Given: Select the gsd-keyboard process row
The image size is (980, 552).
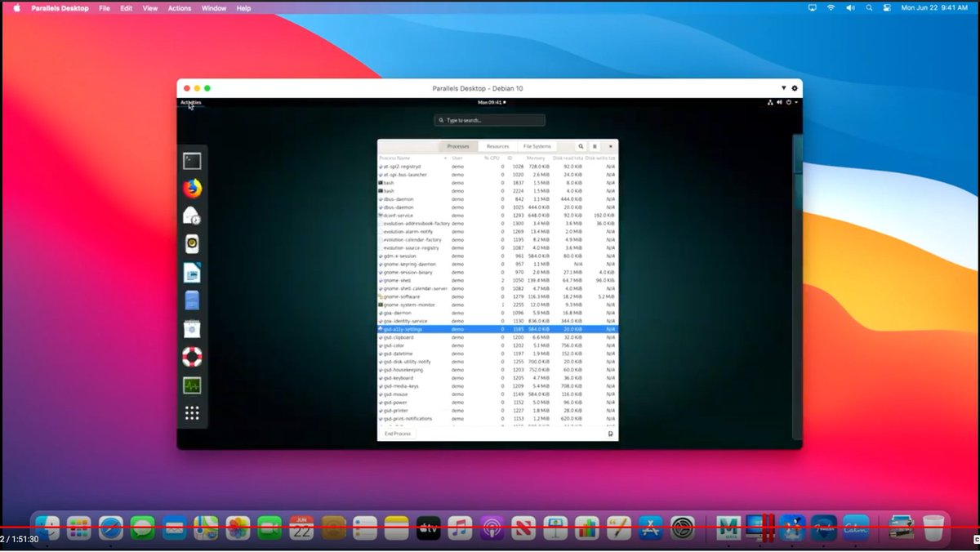Looking at the screenshot, I should coord(497,378).
